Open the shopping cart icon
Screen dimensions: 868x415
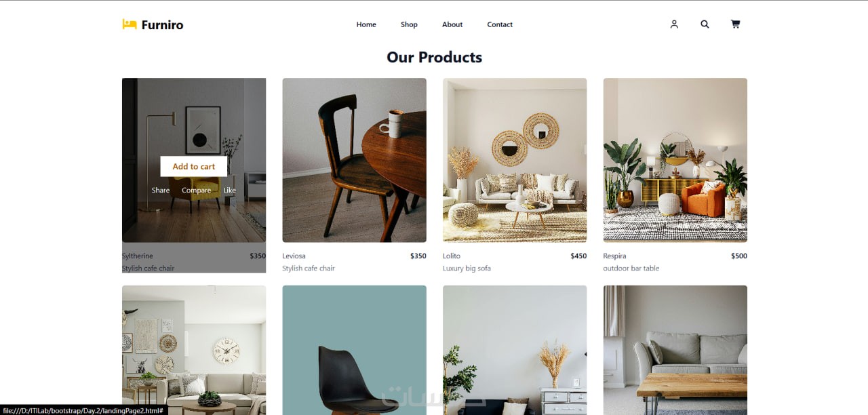(735, 24)
